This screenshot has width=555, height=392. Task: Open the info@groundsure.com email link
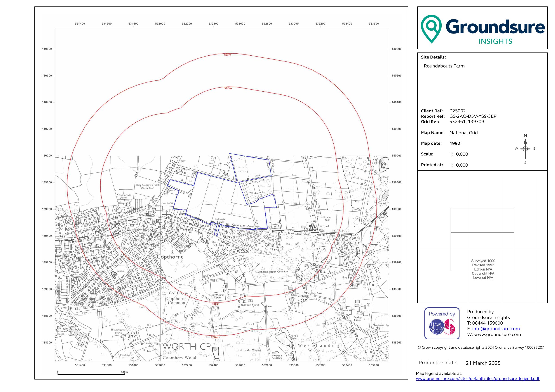coord(496,329)
